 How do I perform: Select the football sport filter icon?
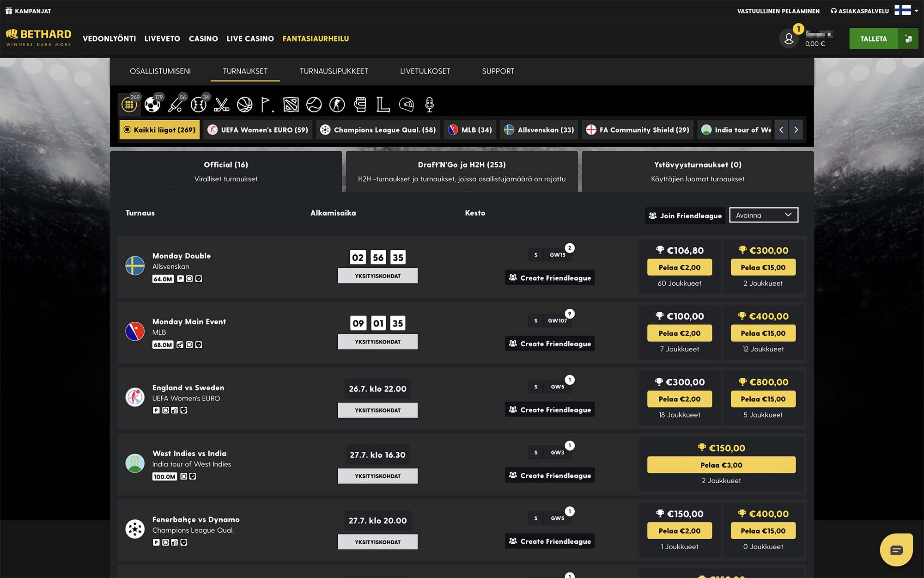pos(152,105)
